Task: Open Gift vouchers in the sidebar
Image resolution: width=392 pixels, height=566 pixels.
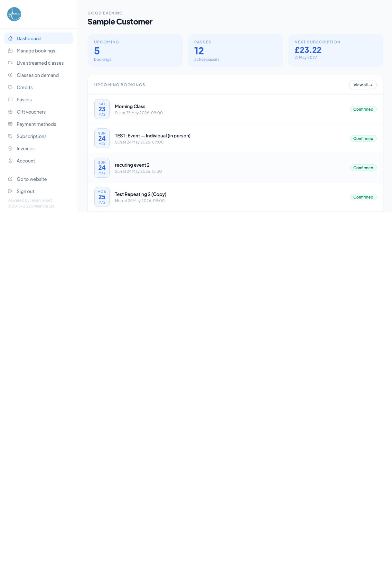Action: (38, 112)
